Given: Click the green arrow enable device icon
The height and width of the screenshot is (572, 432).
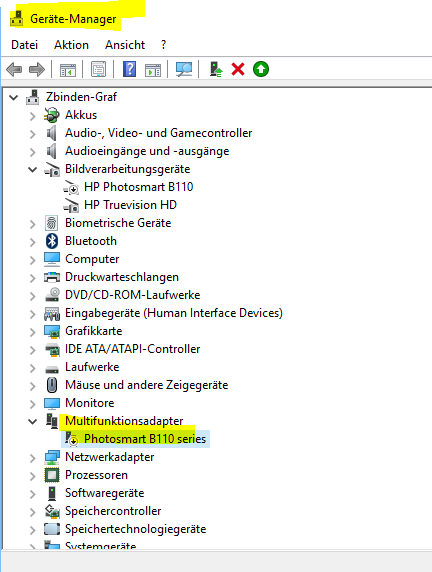Looking at the screenshot, I should pos(261,69).
